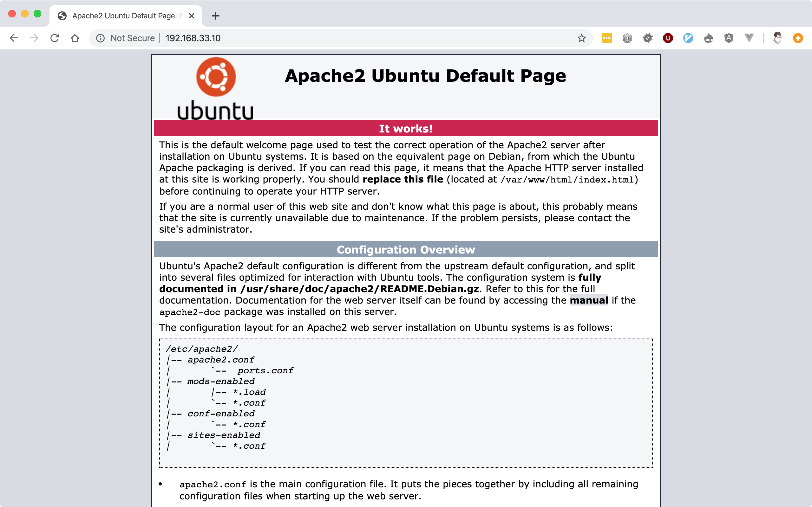The height and width of the screenshot is (507, 812).
Task: Go to the browser home page
Action: [75, 38]
